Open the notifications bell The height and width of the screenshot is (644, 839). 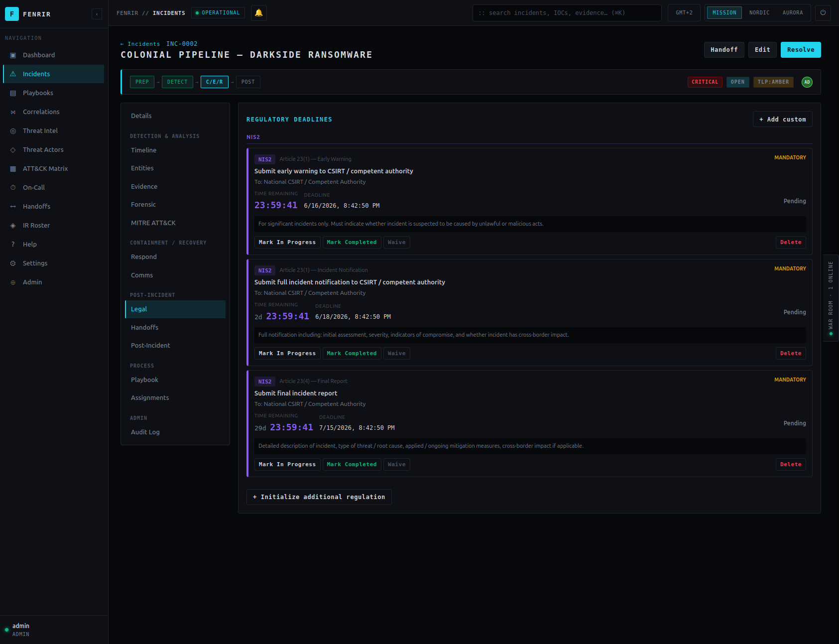pos(259,13)
